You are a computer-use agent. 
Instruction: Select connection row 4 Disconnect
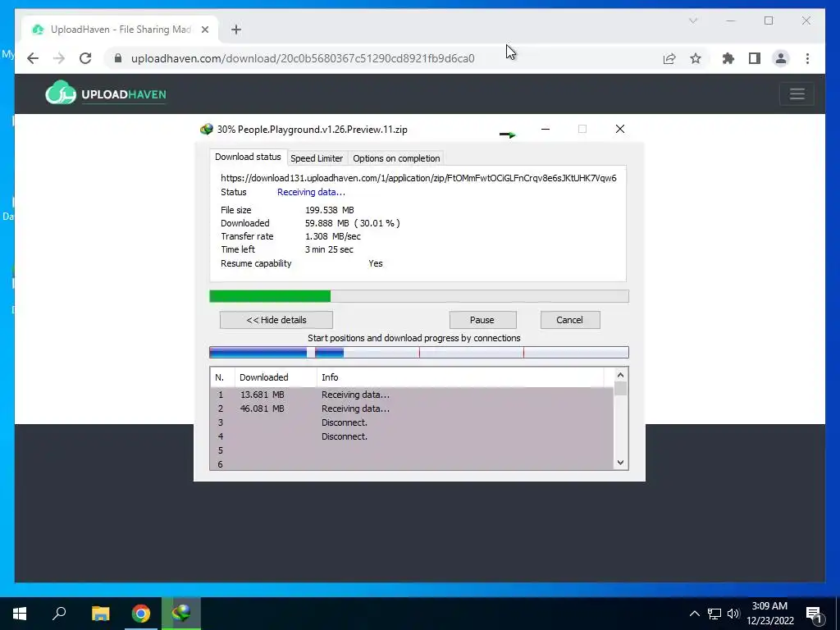[x=412, y=436]
